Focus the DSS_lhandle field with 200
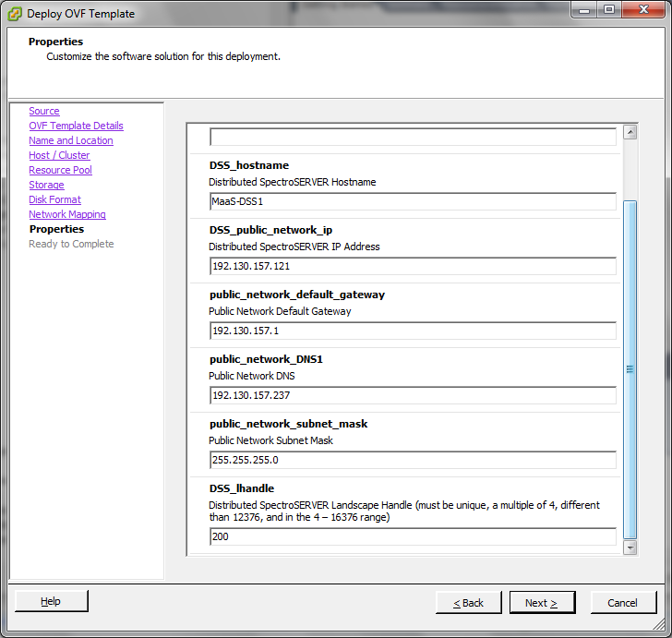This screenshot has height=638, width=672. (413, 536)
